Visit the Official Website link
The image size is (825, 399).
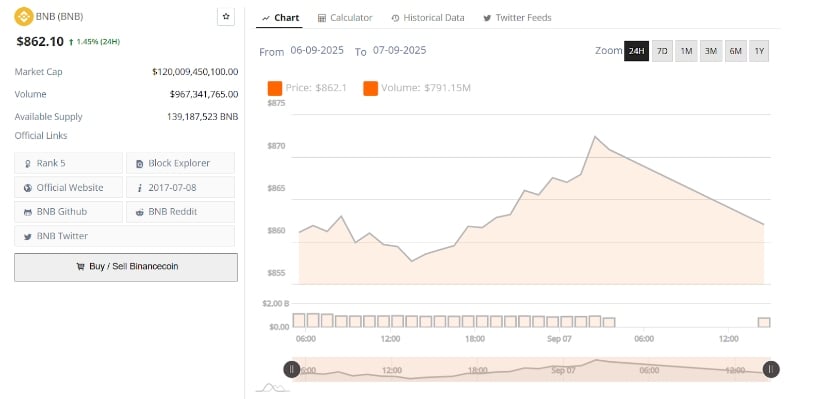68,187
